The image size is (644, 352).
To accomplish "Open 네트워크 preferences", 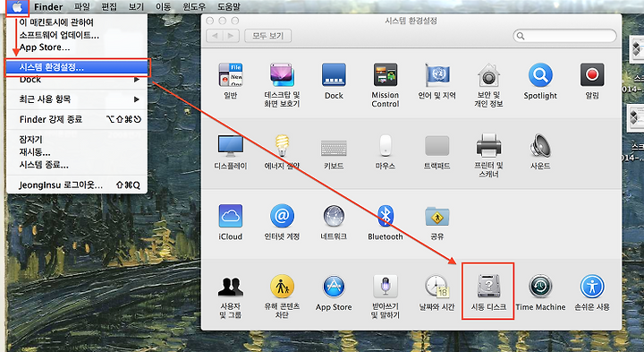I will 334,222.
